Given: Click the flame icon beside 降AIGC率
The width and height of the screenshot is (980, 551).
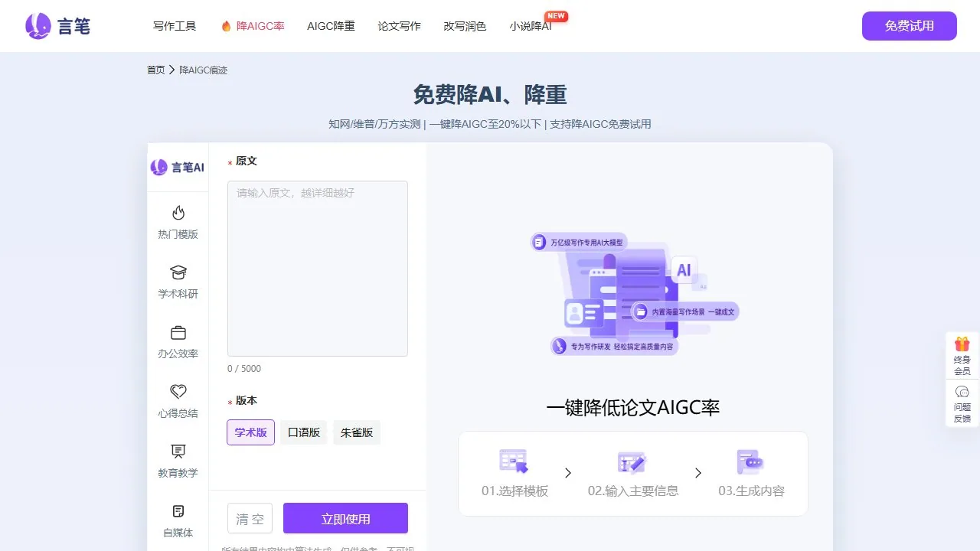Looking at the screenshot, I should [x=226, y=26].
